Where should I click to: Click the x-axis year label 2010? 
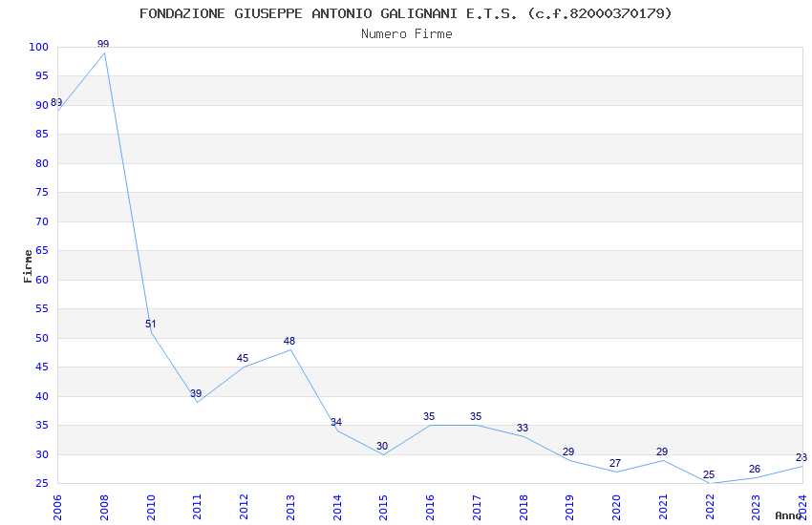(150, 508)
